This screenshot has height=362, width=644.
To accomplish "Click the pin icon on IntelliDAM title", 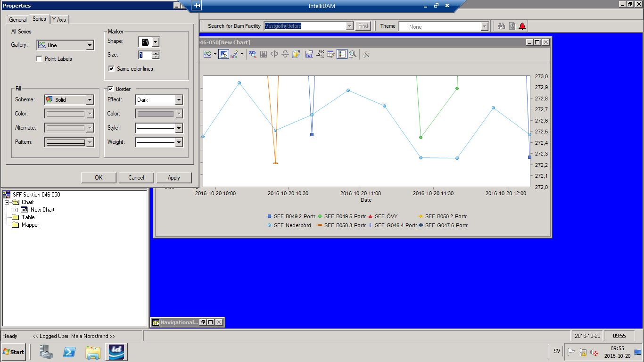I will click(197, 6).
